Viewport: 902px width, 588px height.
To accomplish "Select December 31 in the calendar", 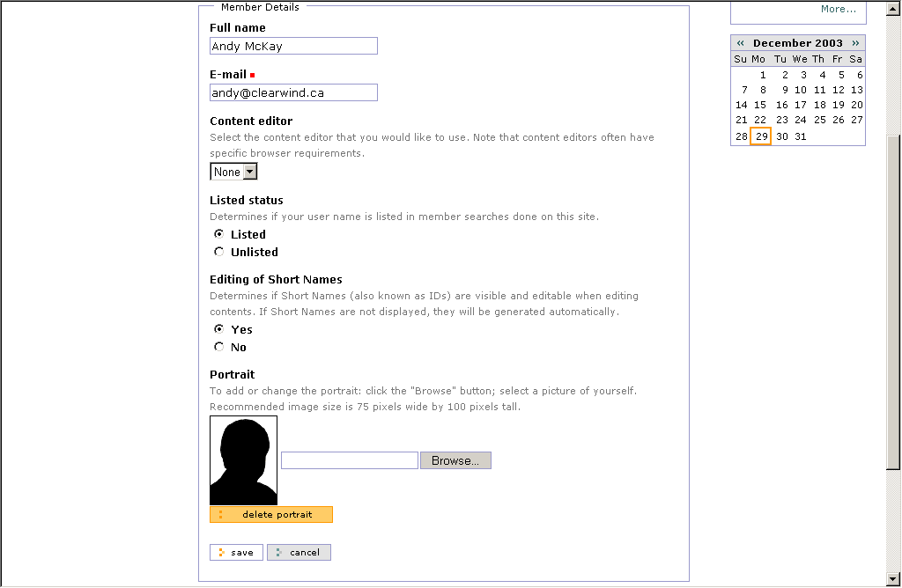I will coord(800,136).
